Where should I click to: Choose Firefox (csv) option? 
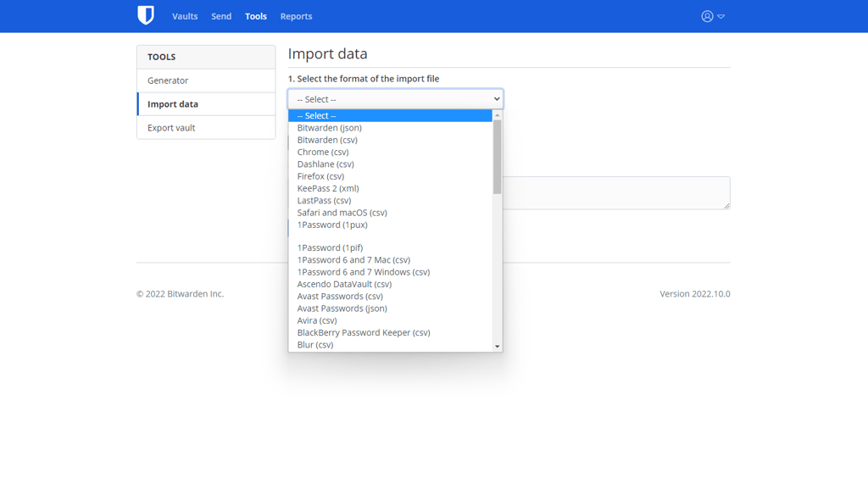390,176
